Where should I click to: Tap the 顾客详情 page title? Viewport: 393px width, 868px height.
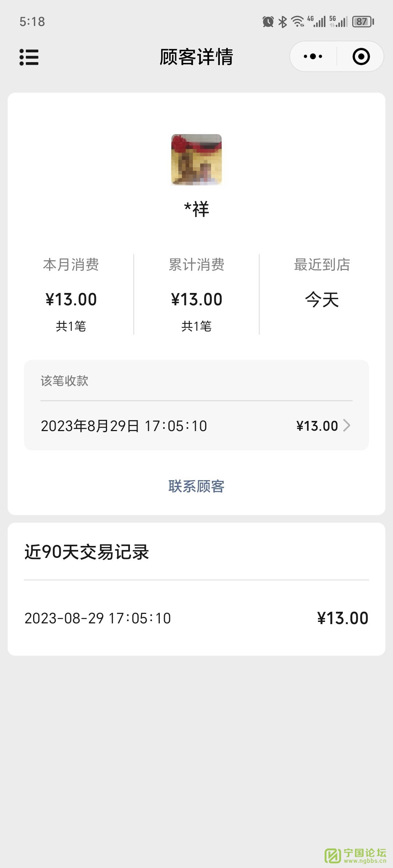click(196, 57)
